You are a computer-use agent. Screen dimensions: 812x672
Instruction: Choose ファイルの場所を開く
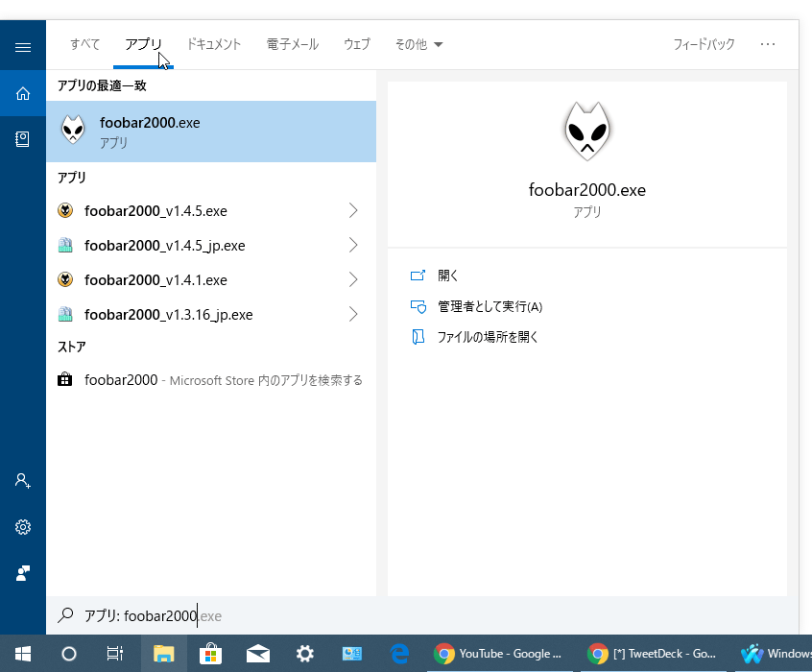coord(488,337)
